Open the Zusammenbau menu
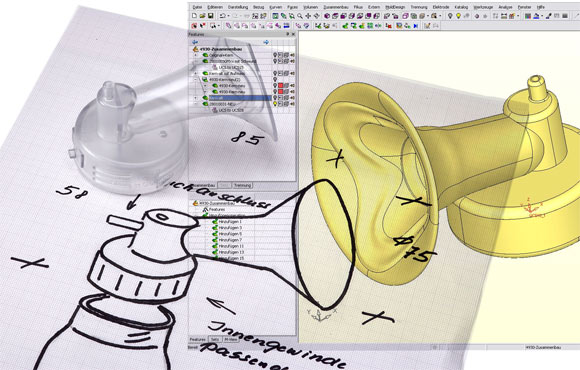This screenshot has height=370, width=580. pyautogui.click(x=334, y=7)
